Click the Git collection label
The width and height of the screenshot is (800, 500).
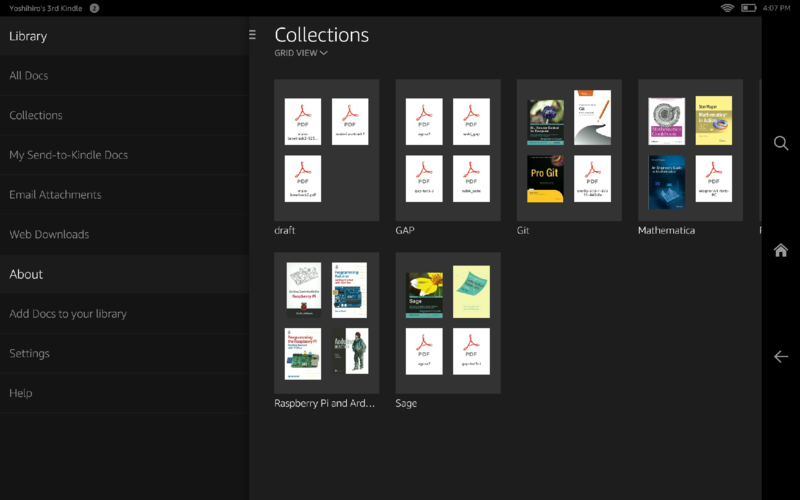click(x=523, y=231)
